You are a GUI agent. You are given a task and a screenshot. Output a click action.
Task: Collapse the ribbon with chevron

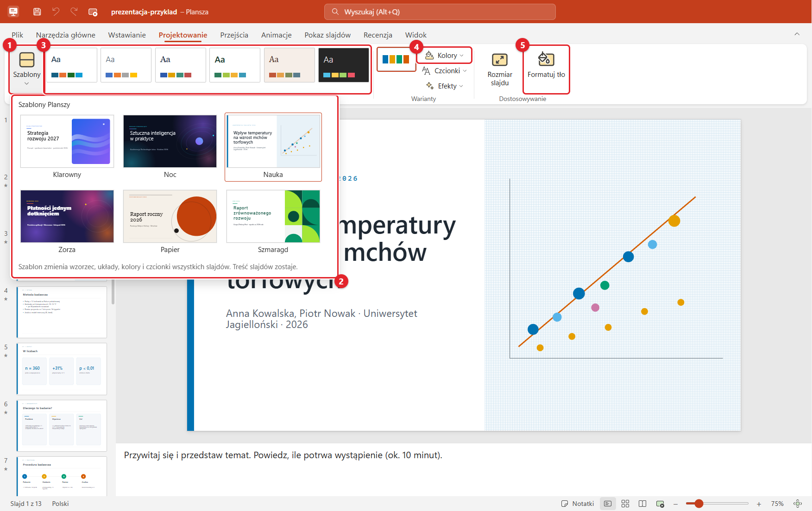pos(797,34)
